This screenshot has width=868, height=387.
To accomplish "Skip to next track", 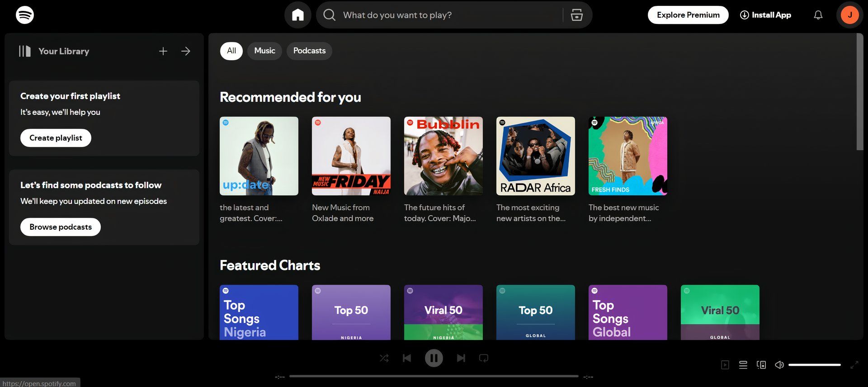I will click(x=461, y=358).
